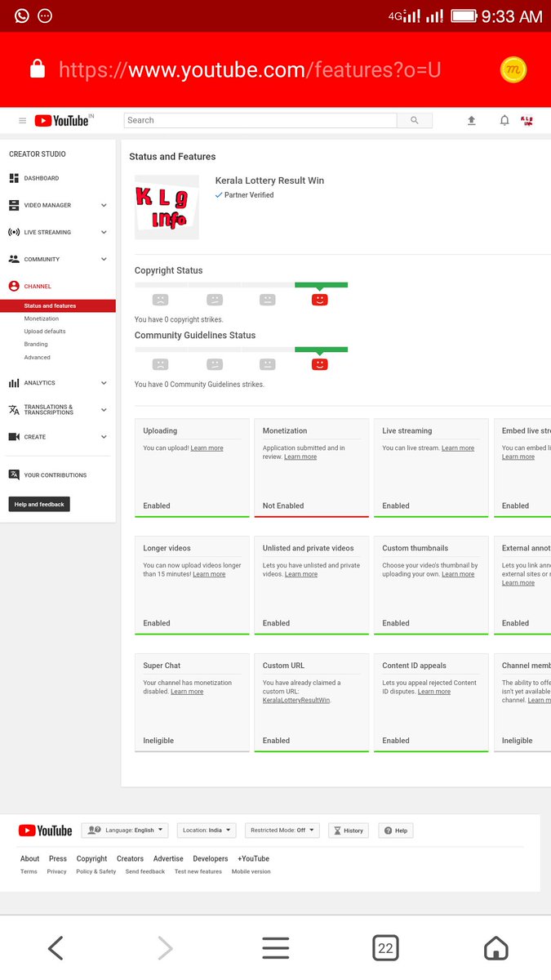The width and height of the screenshot is (551, 980).
Task: Open Upload defaults in sidebar
Action: coord(45,332)
